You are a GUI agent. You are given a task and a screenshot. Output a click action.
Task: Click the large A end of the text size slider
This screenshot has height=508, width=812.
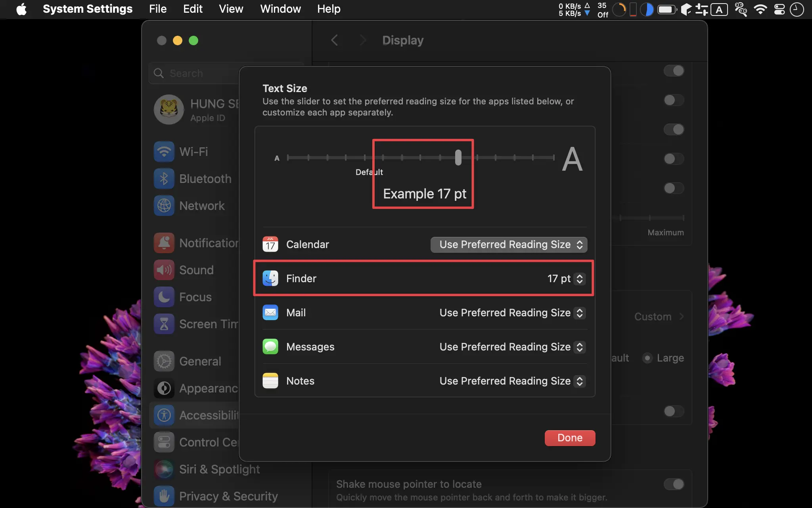pos(572,159)
